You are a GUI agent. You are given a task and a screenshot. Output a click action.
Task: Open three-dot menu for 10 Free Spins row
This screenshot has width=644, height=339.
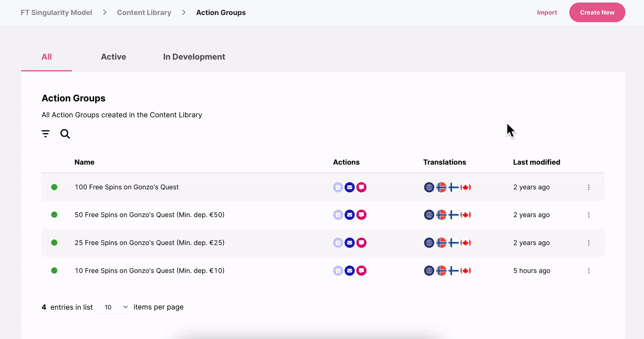589,271
